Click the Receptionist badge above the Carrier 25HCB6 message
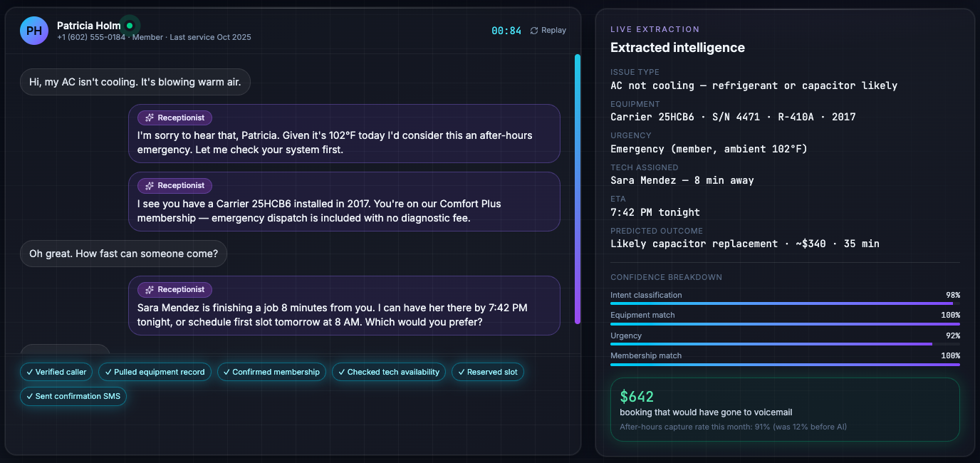 (x=174, y=185)
